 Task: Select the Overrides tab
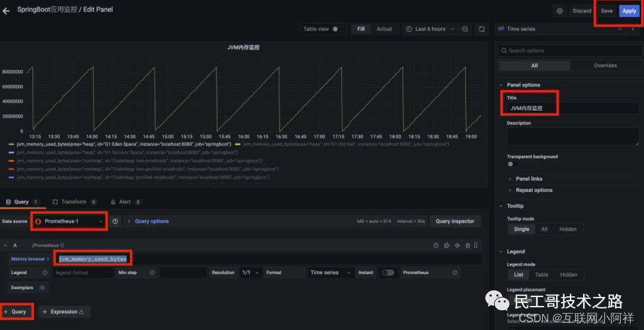pyautogui.click(x=605, y=66)
